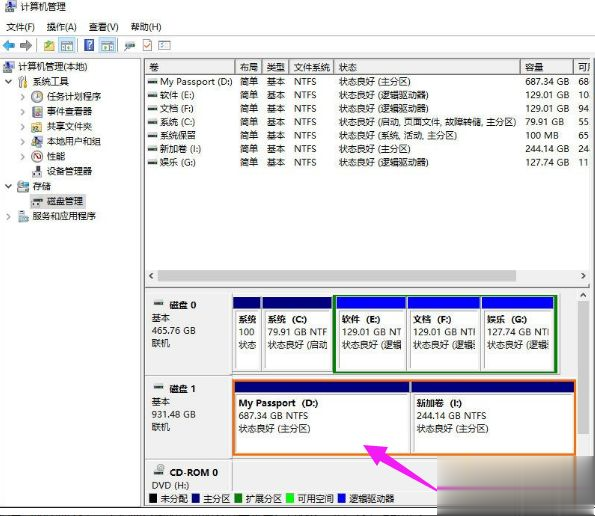
Task: Sort by the 卷 column header
Action: click(190, 67)
